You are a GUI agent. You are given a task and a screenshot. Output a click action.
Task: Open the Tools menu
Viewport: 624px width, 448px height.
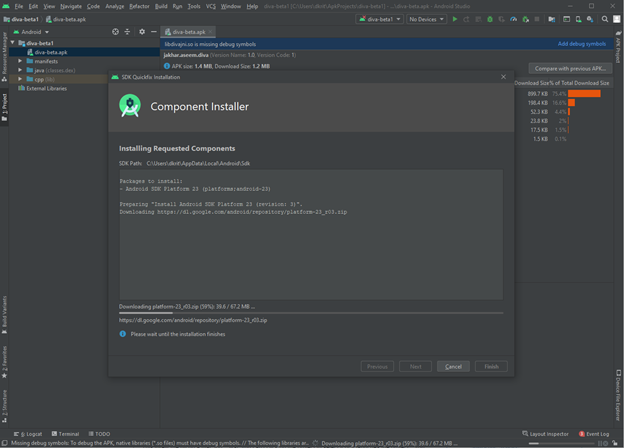(194, 6)
